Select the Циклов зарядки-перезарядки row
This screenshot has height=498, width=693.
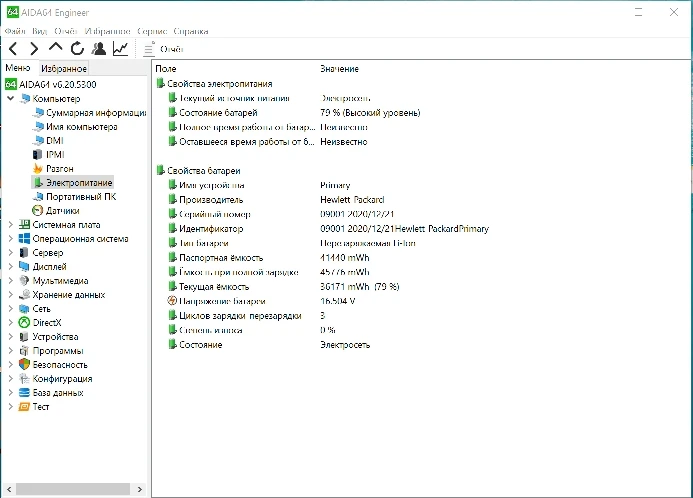248,316
